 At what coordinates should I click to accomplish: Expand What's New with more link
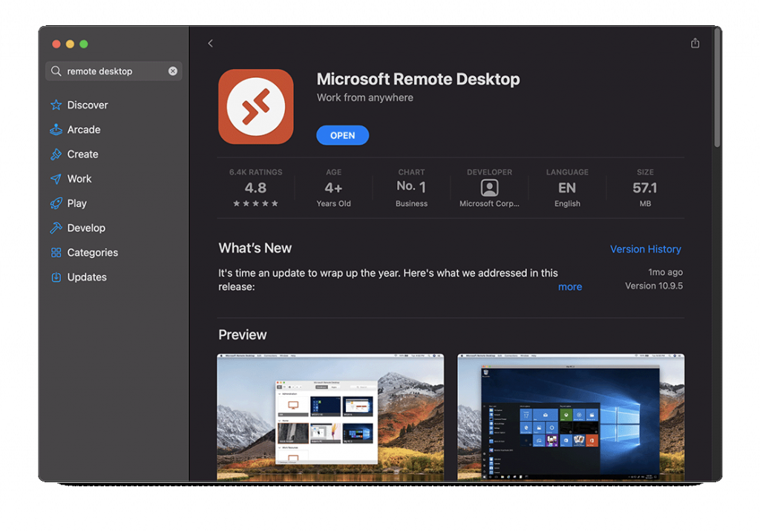(569, 287)
